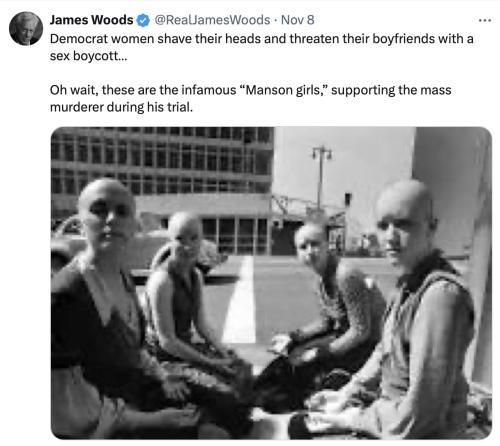Open the attached black-and-white photo
Screen dimensions: 500x446
[x=271, y=283]
